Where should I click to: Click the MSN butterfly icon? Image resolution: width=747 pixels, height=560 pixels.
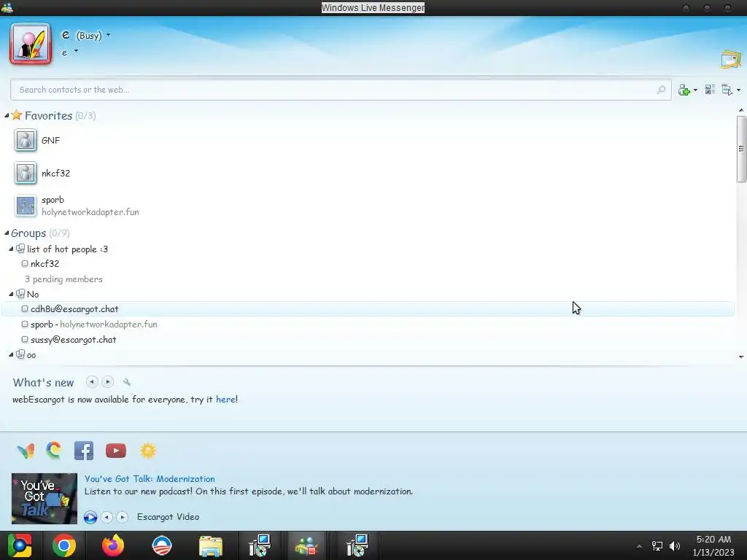click(26, 451)
